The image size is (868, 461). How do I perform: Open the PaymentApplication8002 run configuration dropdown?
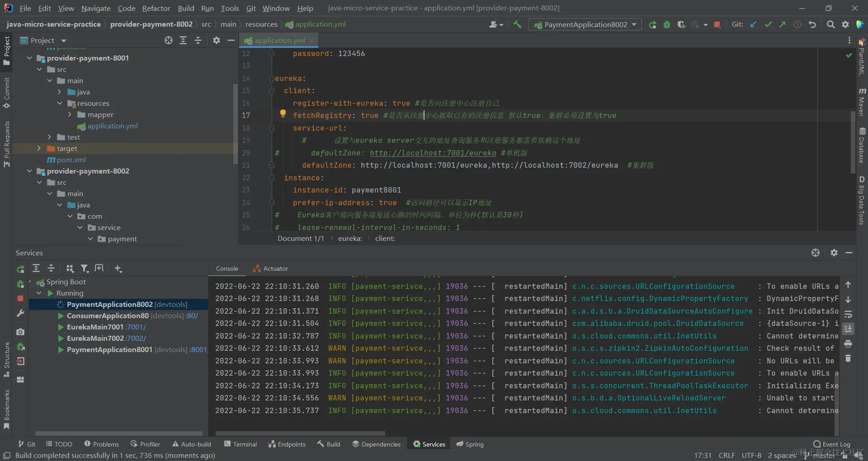[x=585, y=24]
